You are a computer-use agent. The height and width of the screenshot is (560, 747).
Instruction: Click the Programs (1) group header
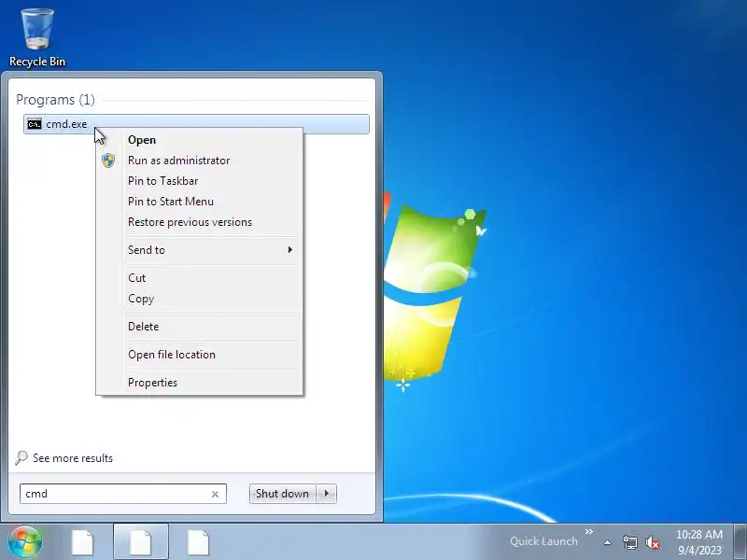55,100
